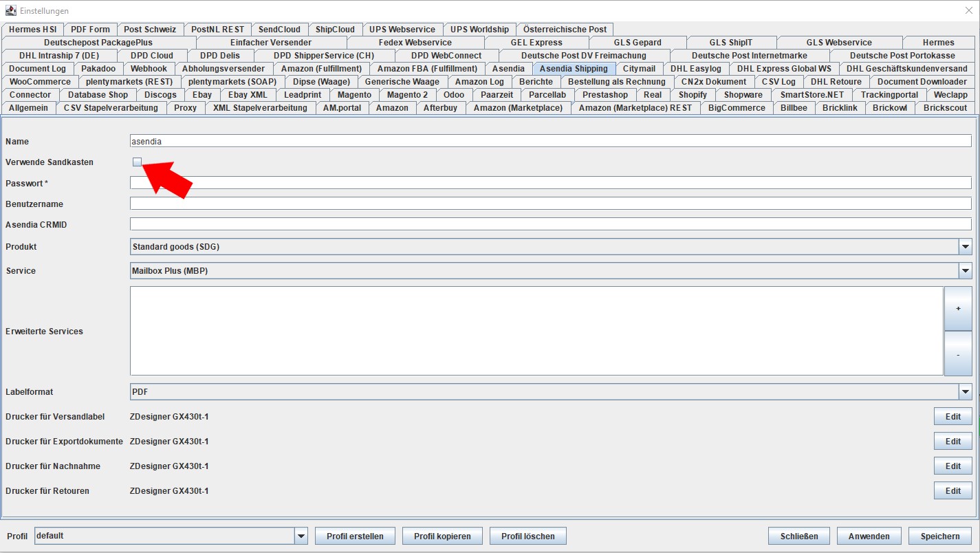Viewport: 980px width, 553px height.
Task: Switch to the DPD Cloud tab
Action: click(151, 56)
